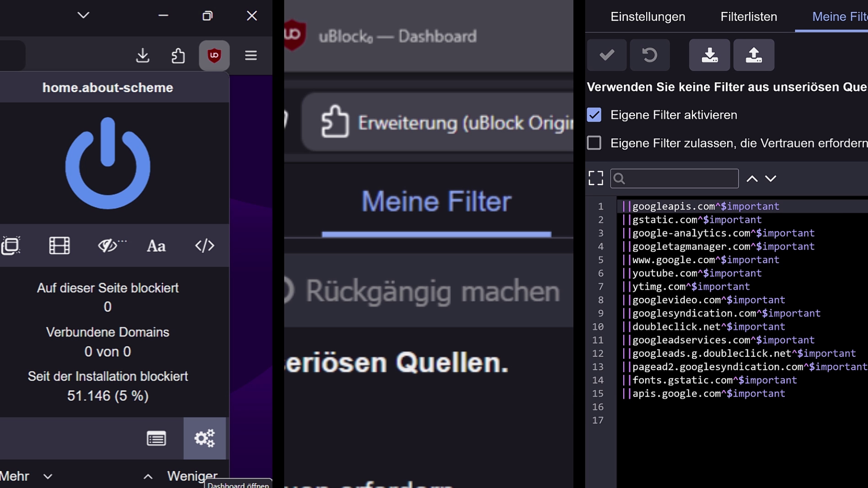Screen dimensions: 868x488
Task: Click the ||google-analytics.com^$important line
Action: pyautogui.click(x=718, y=233)
